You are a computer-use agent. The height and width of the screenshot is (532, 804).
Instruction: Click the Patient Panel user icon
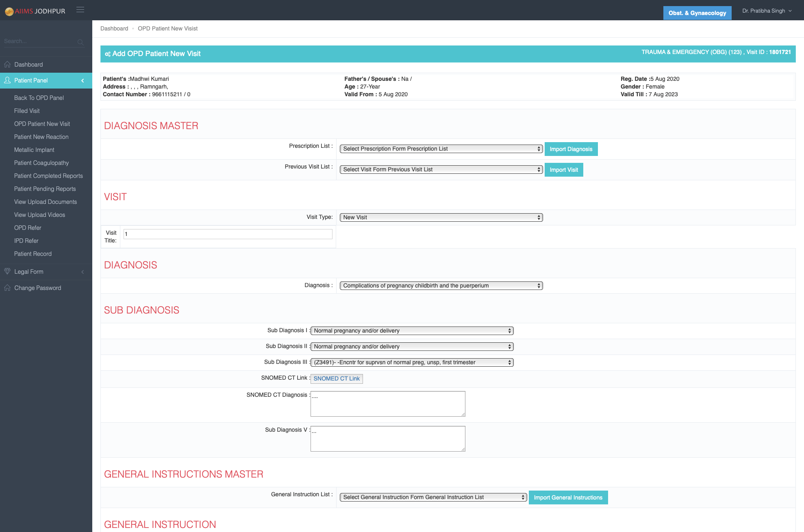(7, 80)
